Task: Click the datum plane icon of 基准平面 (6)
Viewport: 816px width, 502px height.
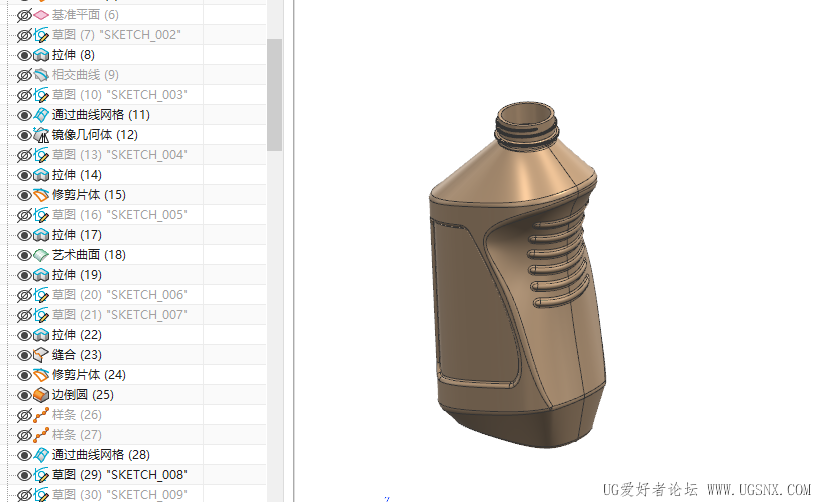Action: [x=41, y=15]
